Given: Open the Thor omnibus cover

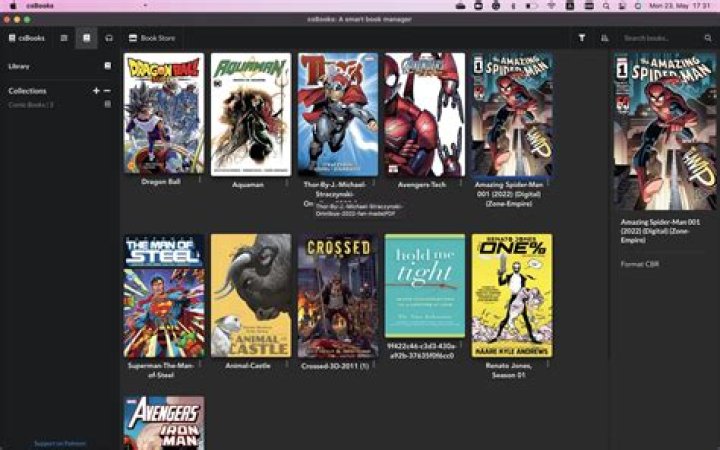Looking at the screenshot, I should pos(338,114).
